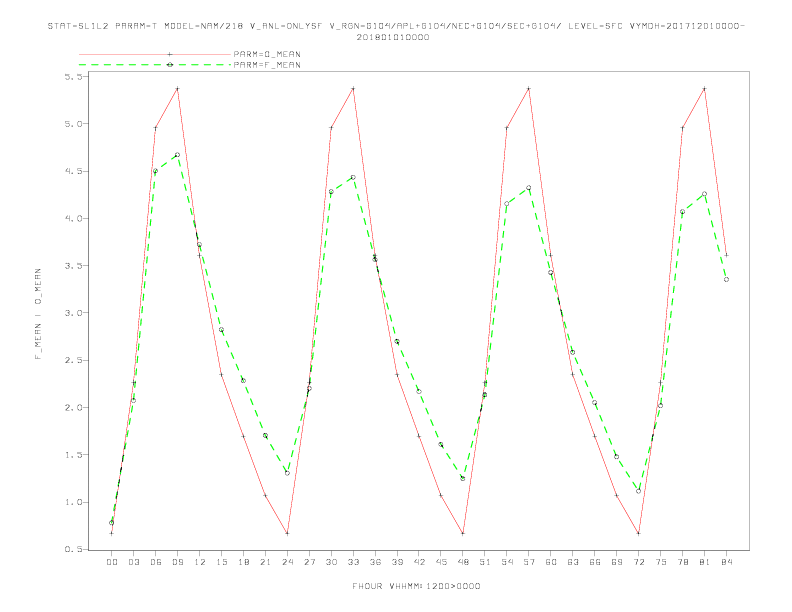
Task: Click the 42 forecast hour tick label
Action: (419, 562)
